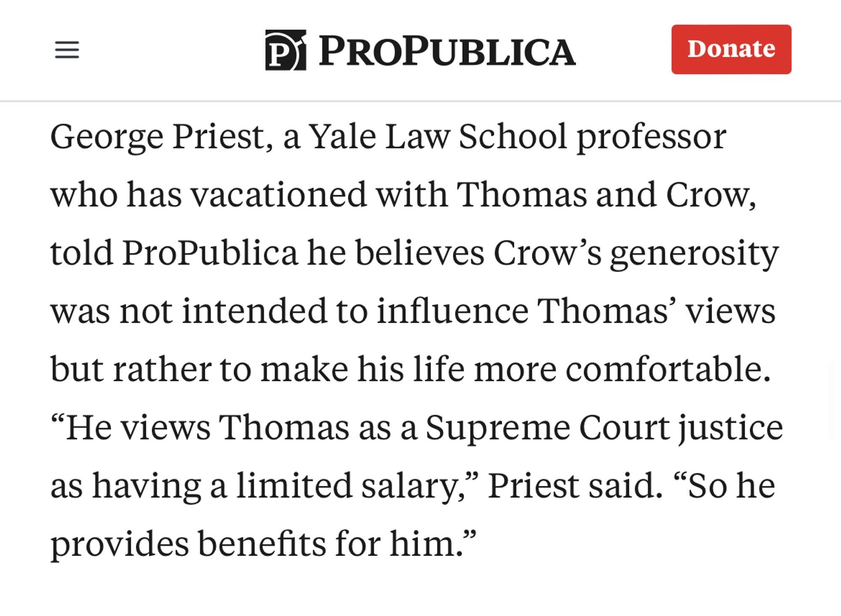
Task: Open the hamburger navigation menu
Action: 67,50
